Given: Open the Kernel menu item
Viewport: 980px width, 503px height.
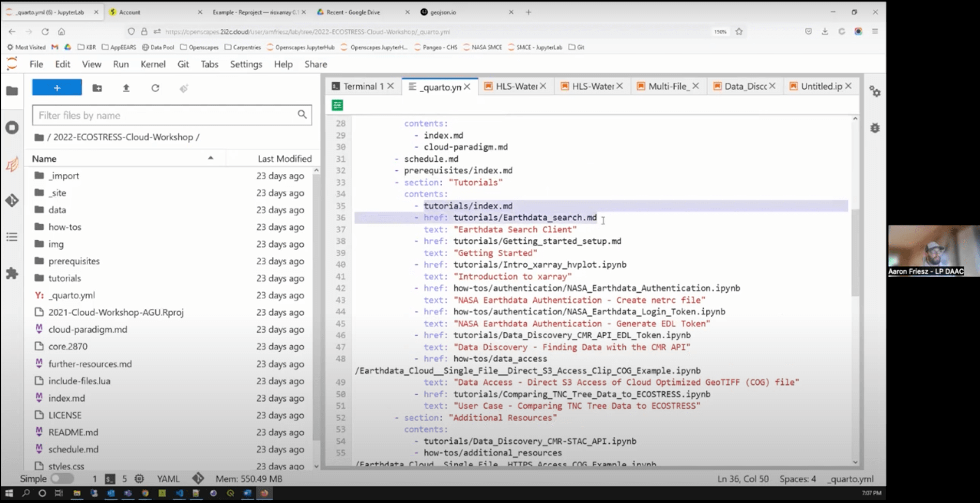Looking at the screenshot, I should [153, 64].
